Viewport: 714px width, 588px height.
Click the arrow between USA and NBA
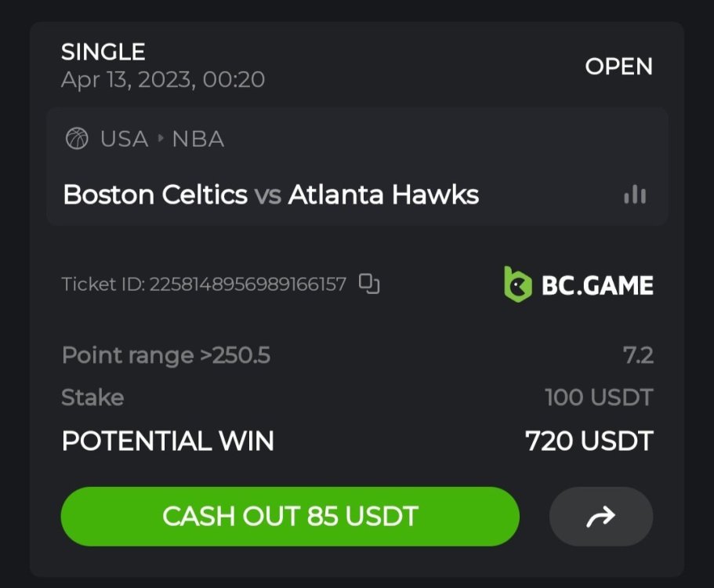coord(161,139)
